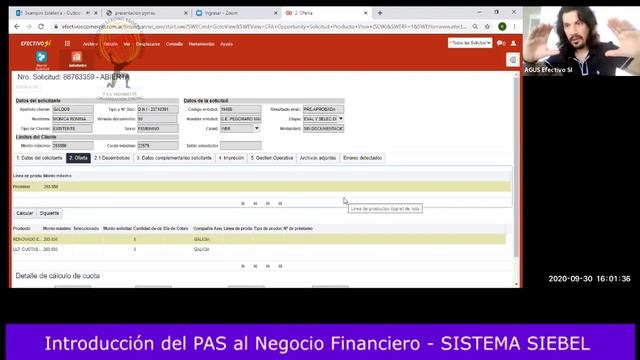Click the 'Día de Cobro' column header

[x=176, y=229]
